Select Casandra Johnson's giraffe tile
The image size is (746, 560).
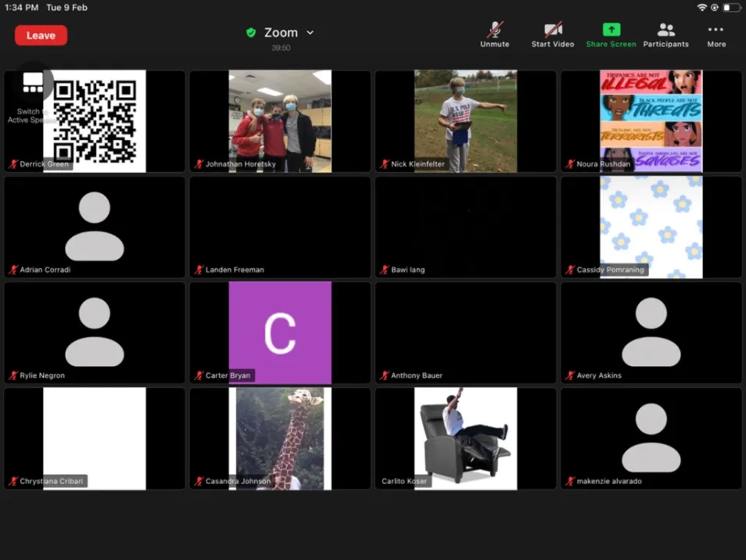click(280, 436)
